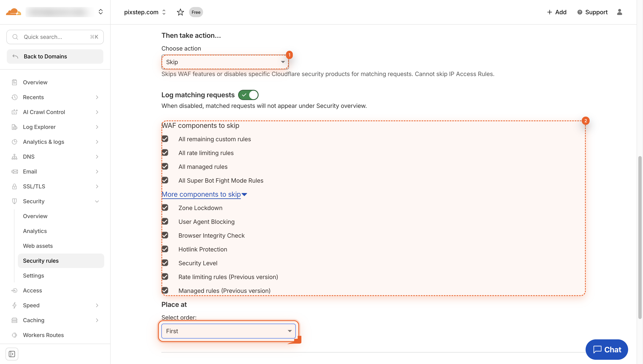Open the Select order dropdown showing First
Viewport: 643px width, 364px height.
click(228, 331)
